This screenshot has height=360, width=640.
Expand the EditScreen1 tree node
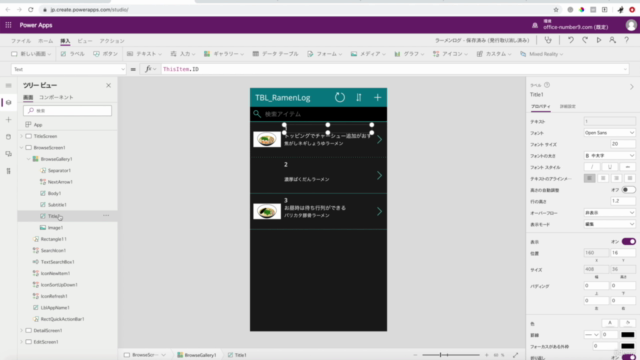[x=22, y=342]
